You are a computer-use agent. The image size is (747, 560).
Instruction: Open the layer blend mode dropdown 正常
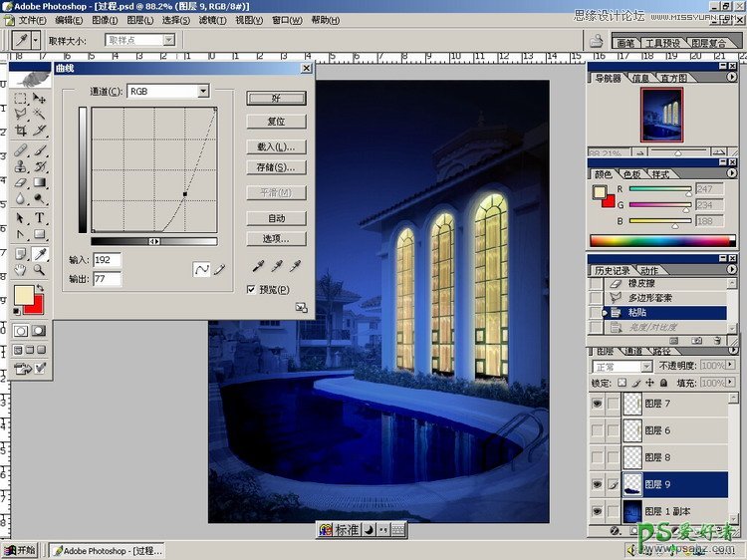(x=648, y=367)
